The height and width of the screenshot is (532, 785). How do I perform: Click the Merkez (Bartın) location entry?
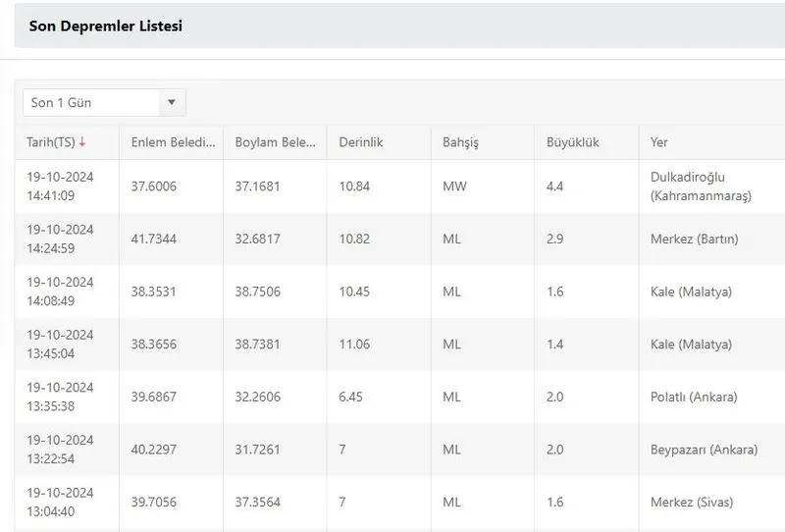pos(694,239)
